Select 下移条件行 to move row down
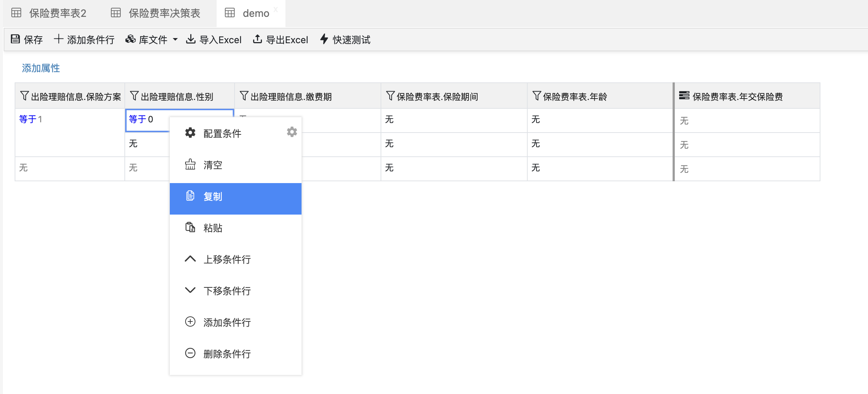 227,291
